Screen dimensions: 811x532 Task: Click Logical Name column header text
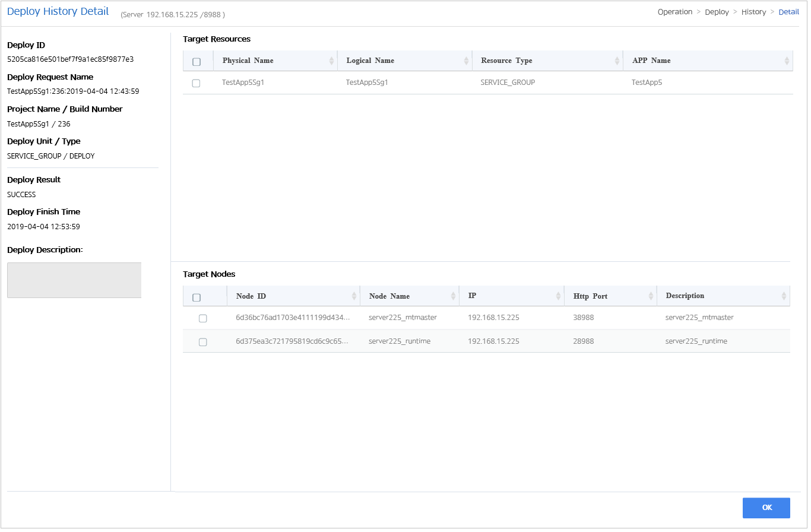370,61
